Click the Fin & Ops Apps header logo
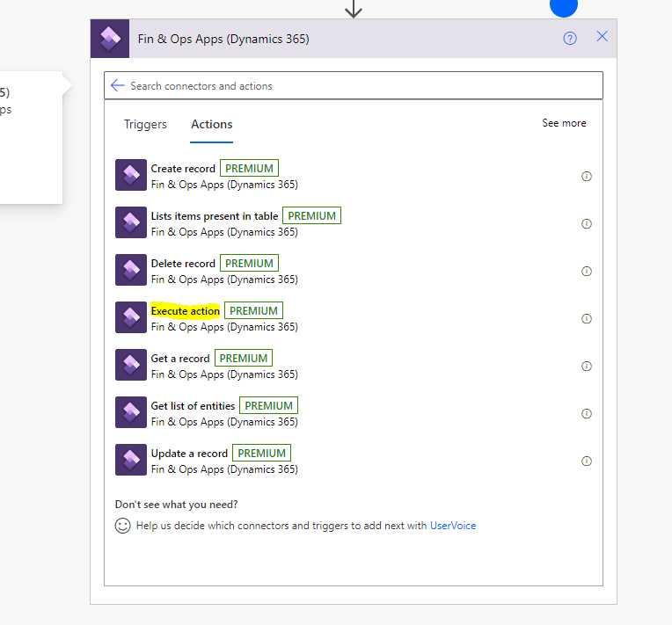672x625 pixels. click(x=110, y=39)
